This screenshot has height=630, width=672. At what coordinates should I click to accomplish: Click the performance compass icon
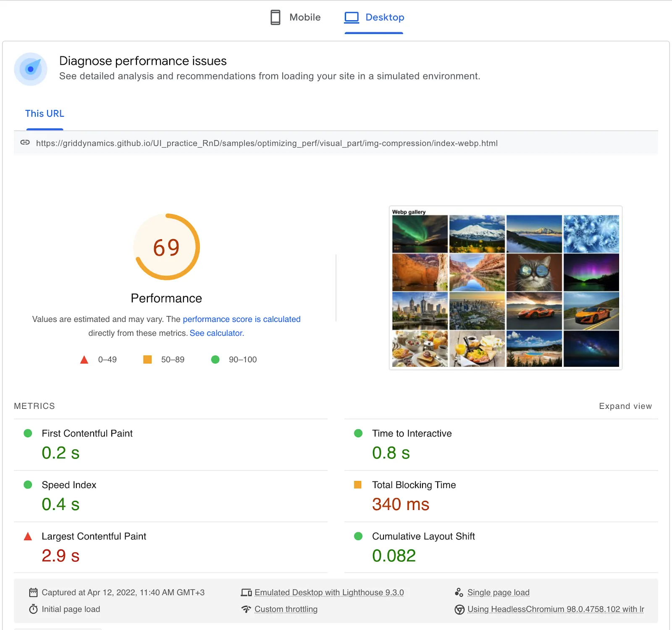[x=30, y=69]
